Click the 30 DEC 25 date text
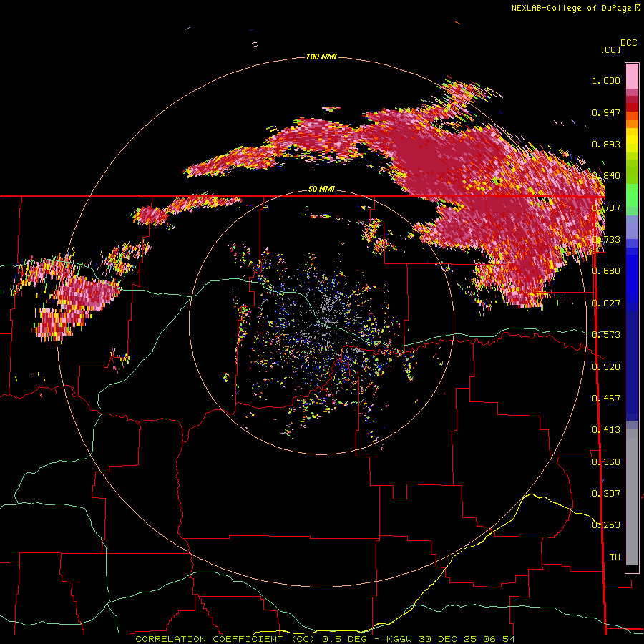 [x=447, y=639]
